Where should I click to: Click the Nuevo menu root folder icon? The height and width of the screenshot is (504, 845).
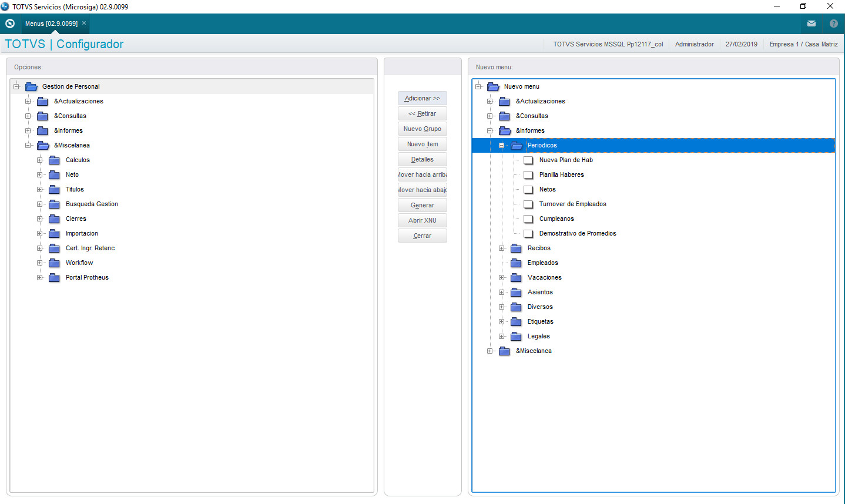493,86
